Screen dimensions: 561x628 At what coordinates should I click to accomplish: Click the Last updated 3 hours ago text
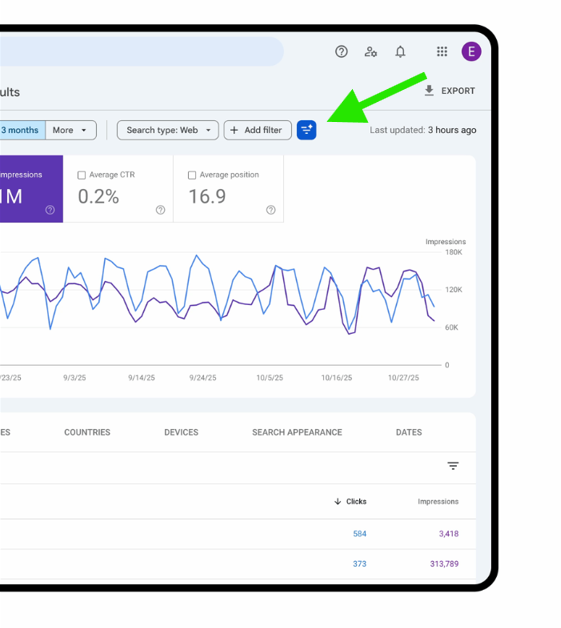click(x=423, y=130)
